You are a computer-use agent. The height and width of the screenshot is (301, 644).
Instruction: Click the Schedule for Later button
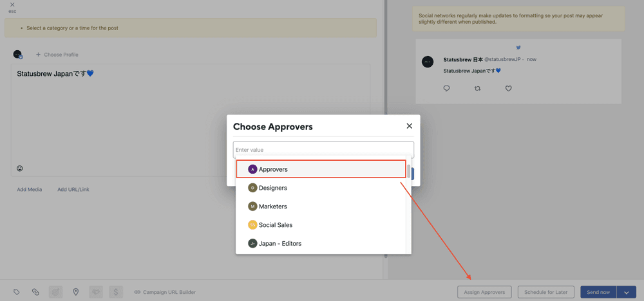(x=545, y=292)
